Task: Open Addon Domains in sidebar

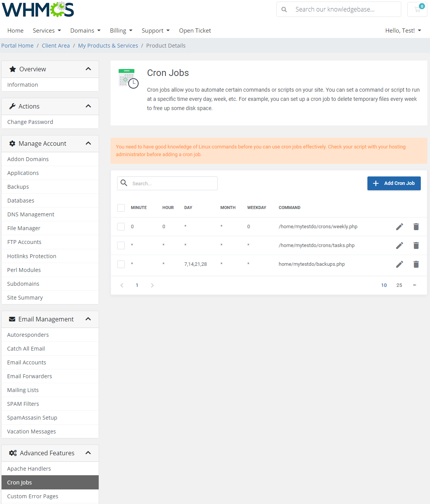Action: 50,159
